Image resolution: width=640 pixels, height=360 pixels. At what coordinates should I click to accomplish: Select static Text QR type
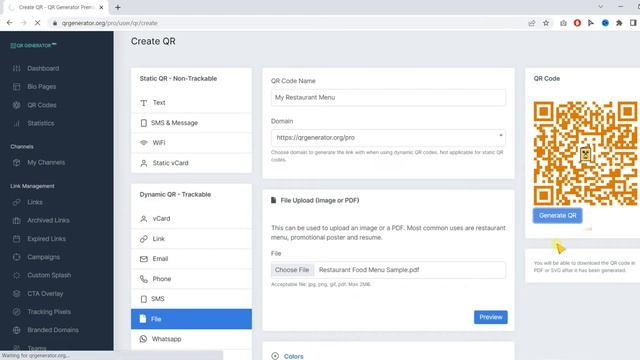[x=191, y=103]
